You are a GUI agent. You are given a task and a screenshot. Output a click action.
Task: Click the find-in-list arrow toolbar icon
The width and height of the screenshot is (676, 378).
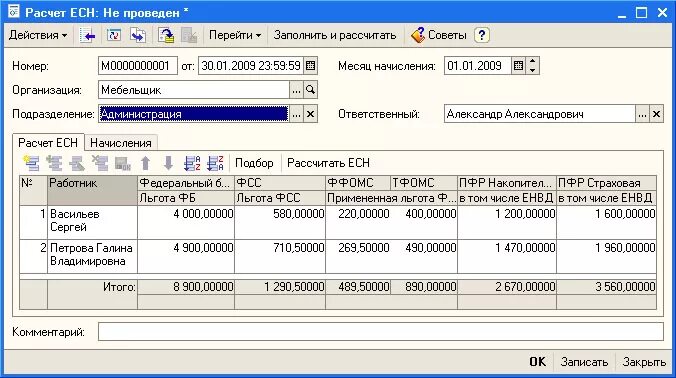(x=88, y=35)
